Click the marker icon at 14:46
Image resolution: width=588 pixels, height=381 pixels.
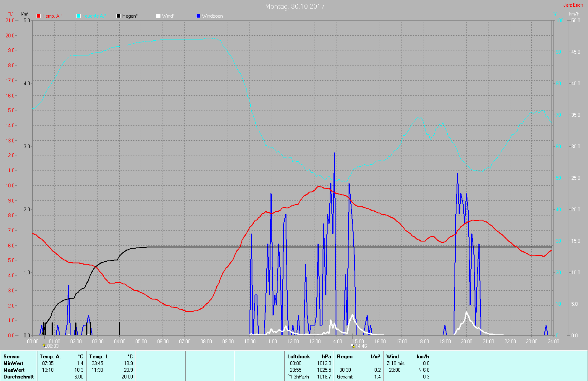353,346
